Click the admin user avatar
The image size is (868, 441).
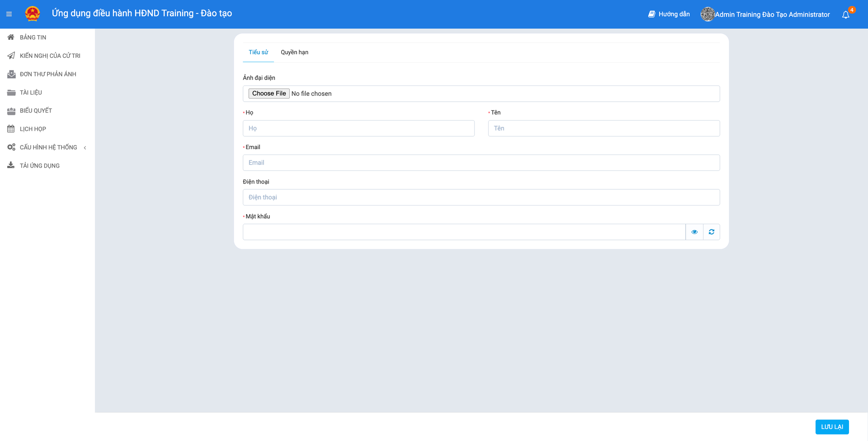[707, 14]
